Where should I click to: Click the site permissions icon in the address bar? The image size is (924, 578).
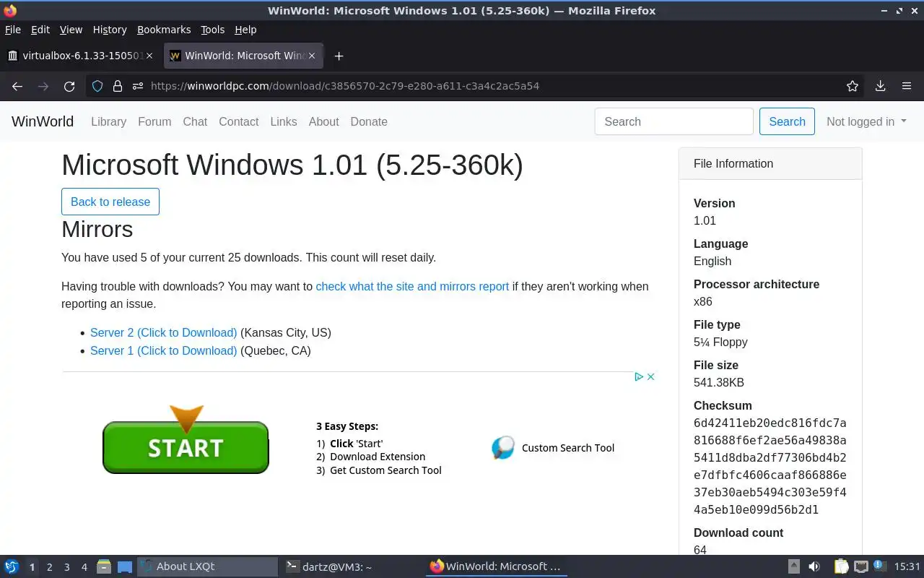tap(138, 86)
